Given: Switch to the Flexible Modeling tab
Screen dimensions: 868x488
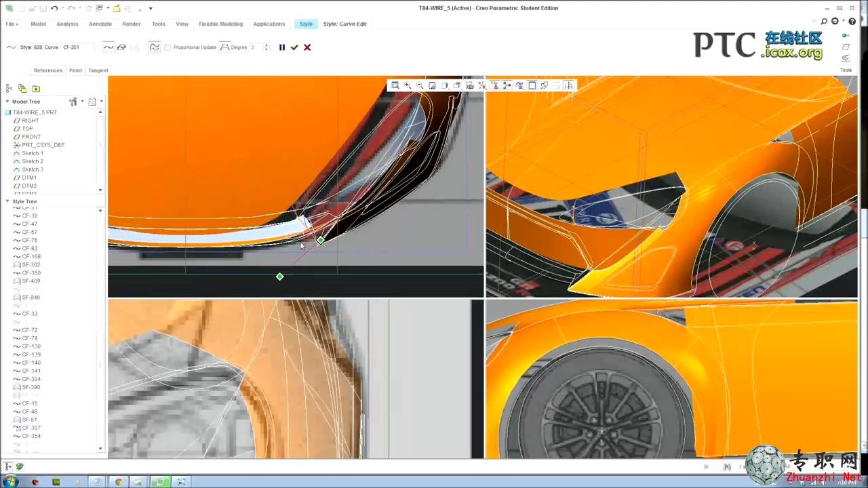Looking at the screenshot, I should click(220, 24).
